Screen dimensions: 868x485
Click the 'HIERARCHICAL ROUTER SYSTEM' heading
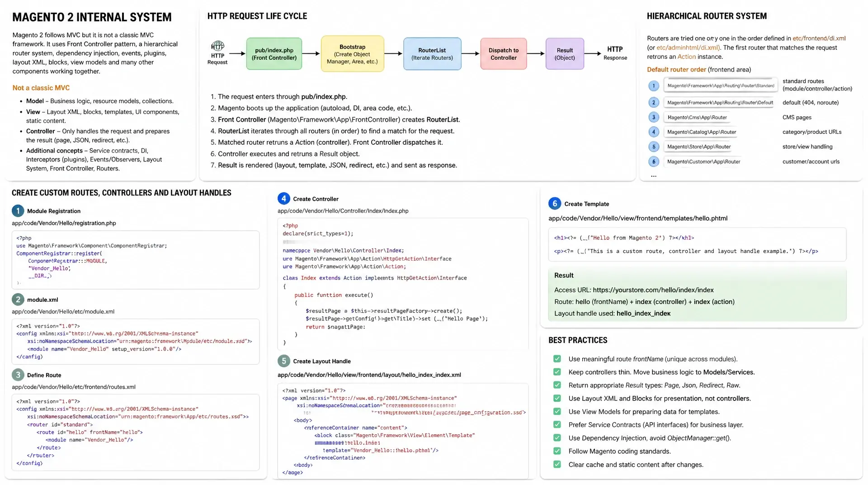click(707, 16)
